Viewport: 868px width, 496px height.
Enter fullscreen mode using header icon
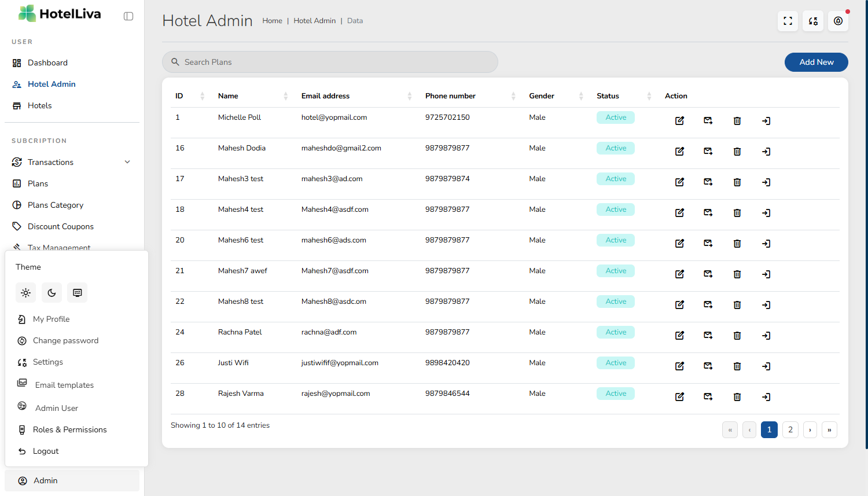tap(788, 21)
